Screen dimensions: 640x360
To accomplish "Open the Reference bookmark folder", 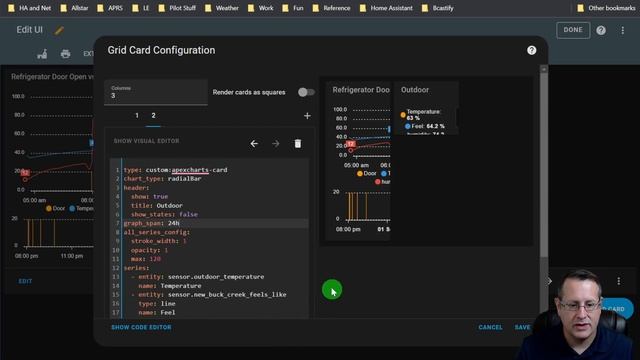I will 331,8.
